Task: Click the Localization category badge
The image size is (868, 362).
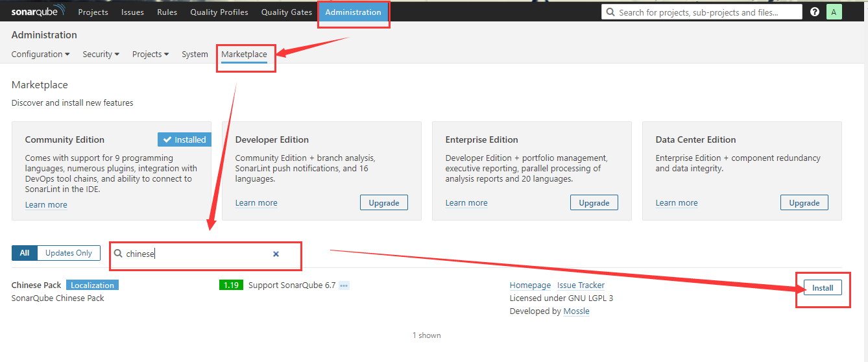Action: (93, 285)
